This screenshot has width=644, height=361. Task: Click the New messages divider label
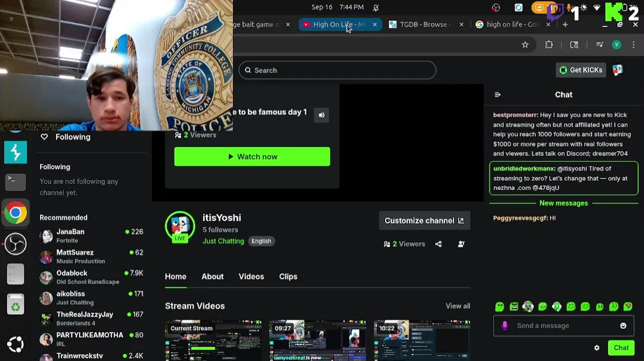(x=563, y=203)
